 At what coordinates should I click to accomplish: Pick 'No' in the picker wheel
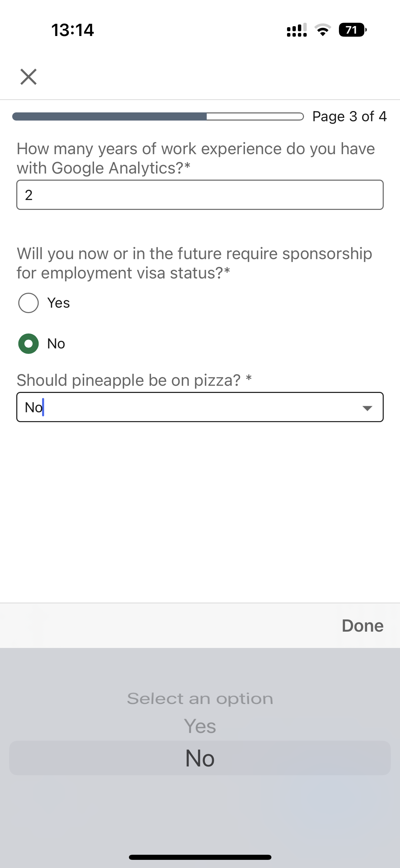(200, 758)
